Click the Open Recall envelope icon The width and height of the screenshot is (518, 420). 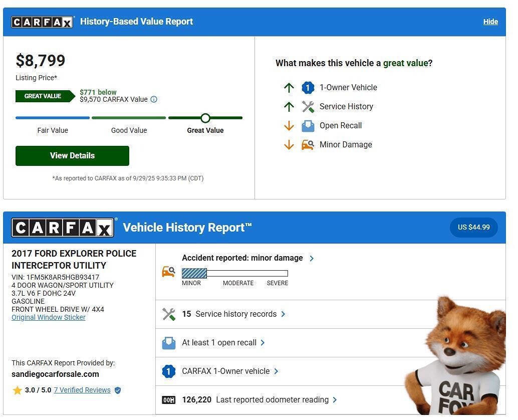tap(308, 126)
